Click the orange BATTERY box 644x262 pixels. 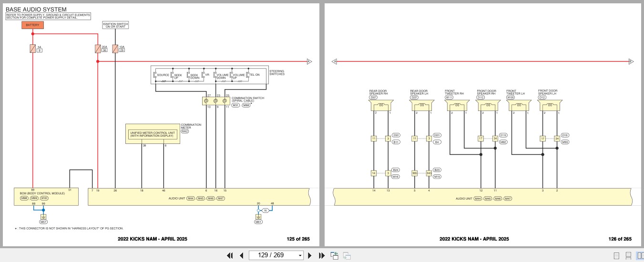pyautogui.click(x=32, y=24)
